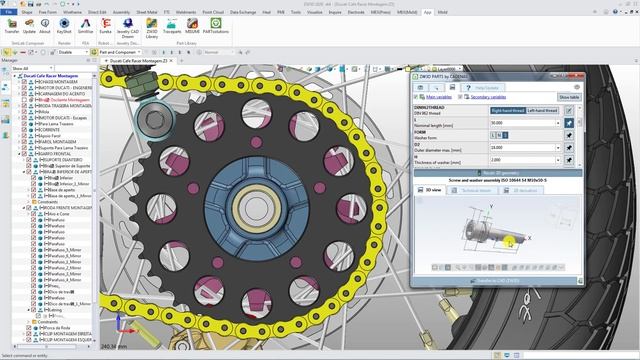Click the last icon in the Manager sidebar
This screenshot has width=640, height=360.
(6, 135)
